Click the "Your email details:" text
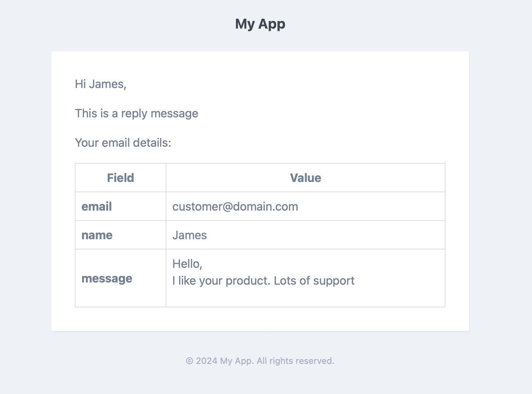The image size is (532, 394). click(123, 143)
